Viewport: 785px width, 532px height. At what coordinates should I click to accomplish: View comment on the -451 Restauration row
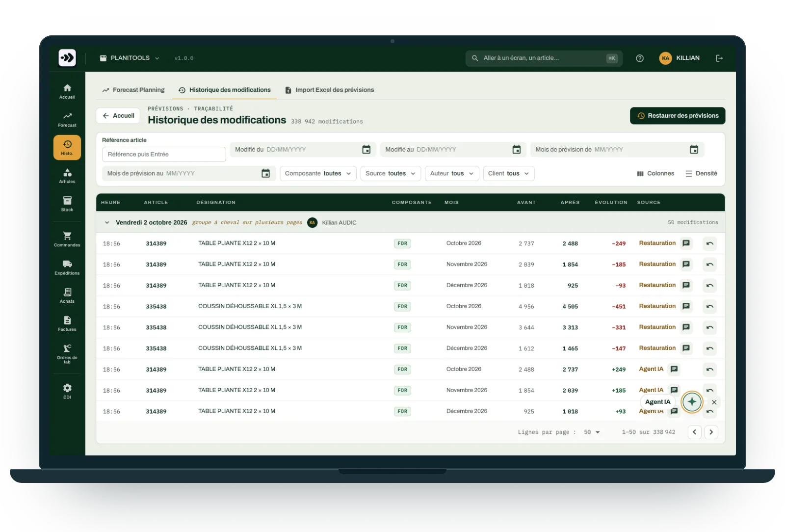[x=686, y=306]
